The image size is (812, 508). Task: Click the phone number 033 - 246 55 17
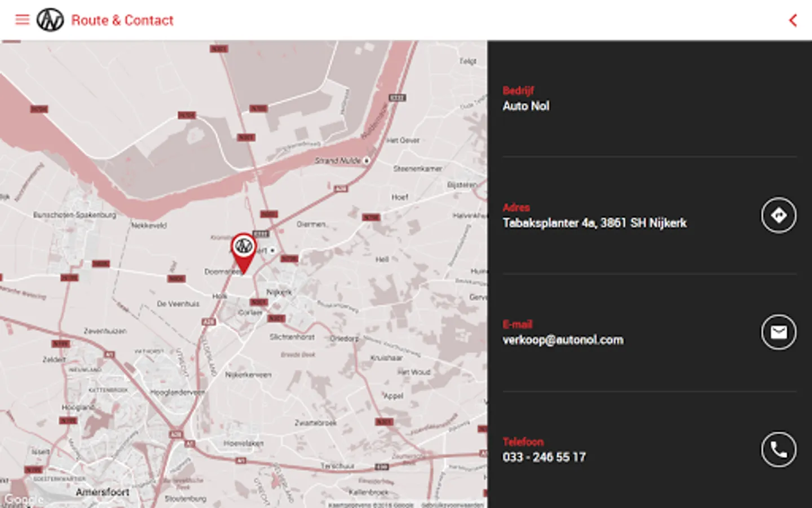(544, 457)
